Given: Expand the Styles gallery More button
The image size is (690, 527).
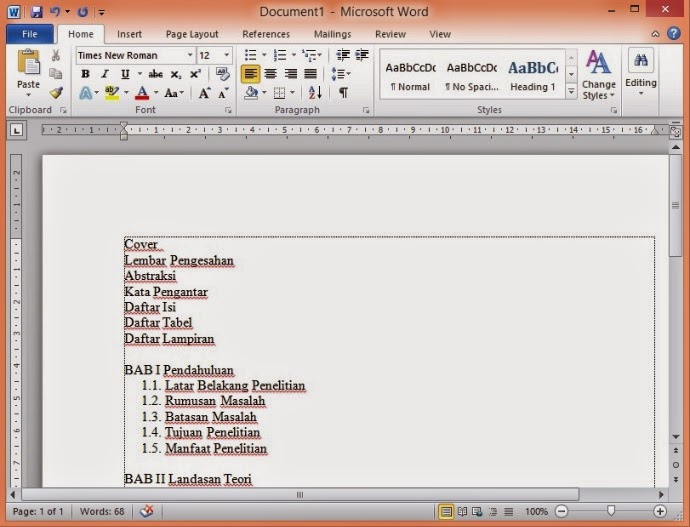Looking at the screenshot, I should coord(571,91).
